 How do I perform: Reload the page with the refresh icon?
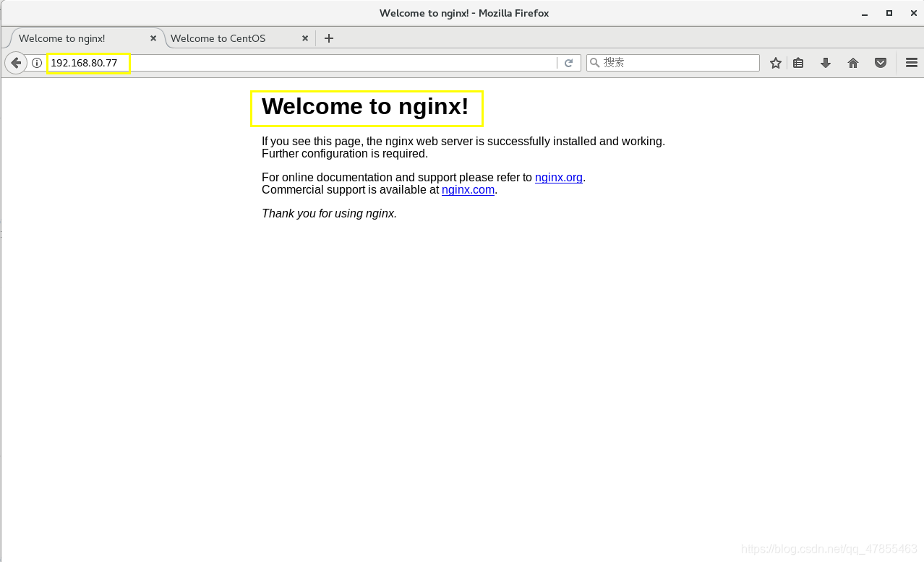tap(568, 63)
